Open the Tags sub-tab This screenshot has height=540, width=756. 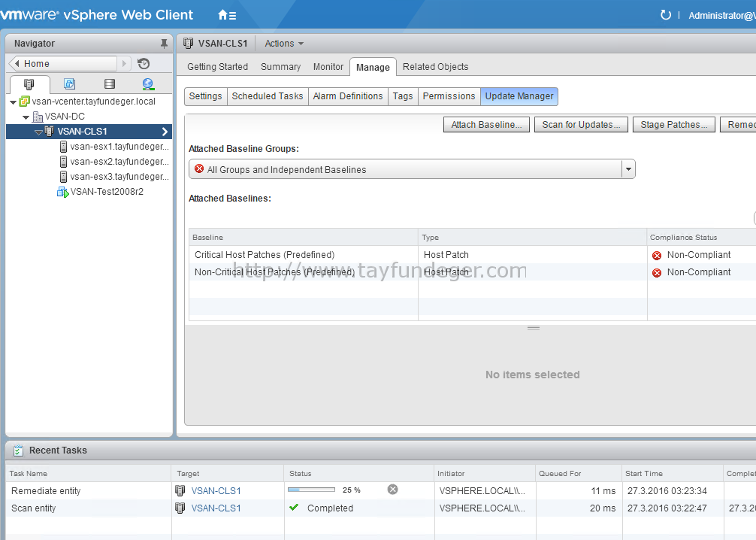403,96
